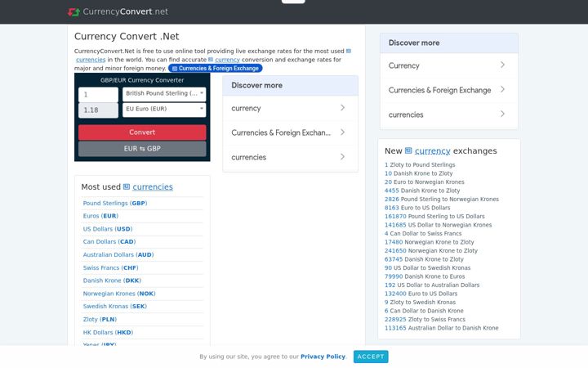Open '17480 Norwegian Krone to Zloty' link

point(430,242)
